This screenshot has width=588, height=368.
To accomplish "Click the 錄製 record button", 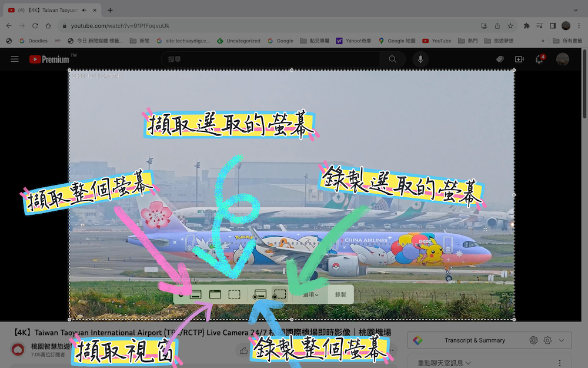I will coord(340,294).
